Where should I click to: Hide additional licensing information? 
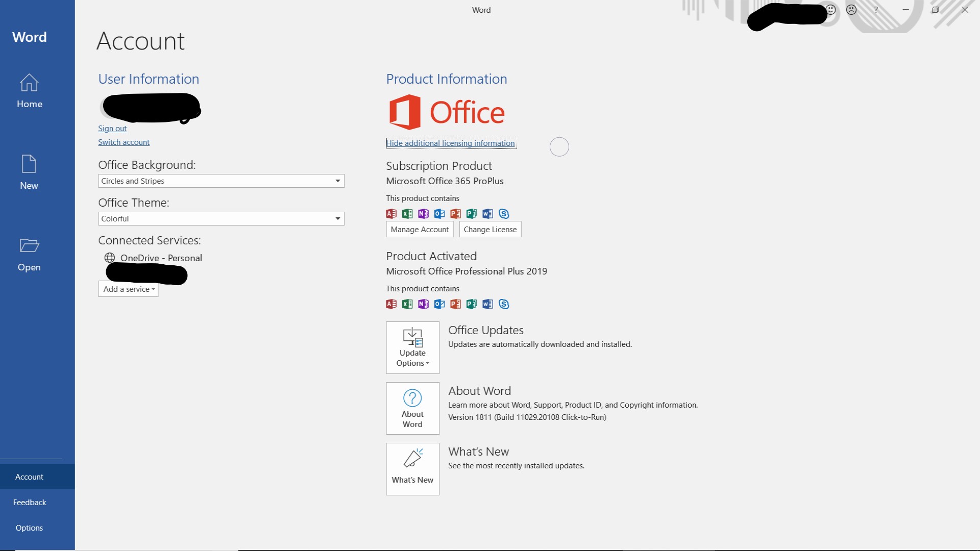[x=451, y=143]
